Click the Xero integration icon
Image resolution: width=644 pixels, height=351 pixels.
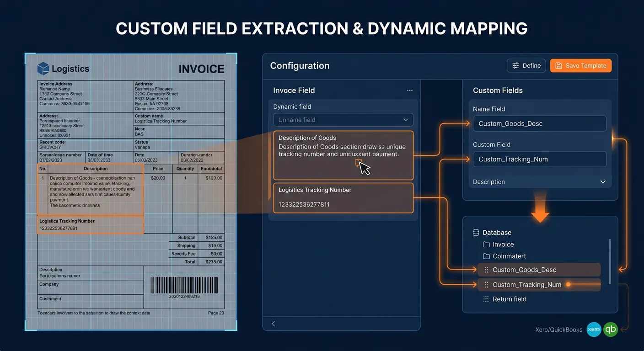(594, 330)
